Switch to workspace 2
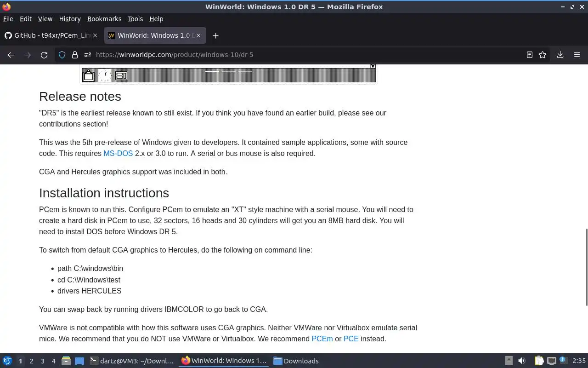The image size is (588, 368). [x=31, y=361]
